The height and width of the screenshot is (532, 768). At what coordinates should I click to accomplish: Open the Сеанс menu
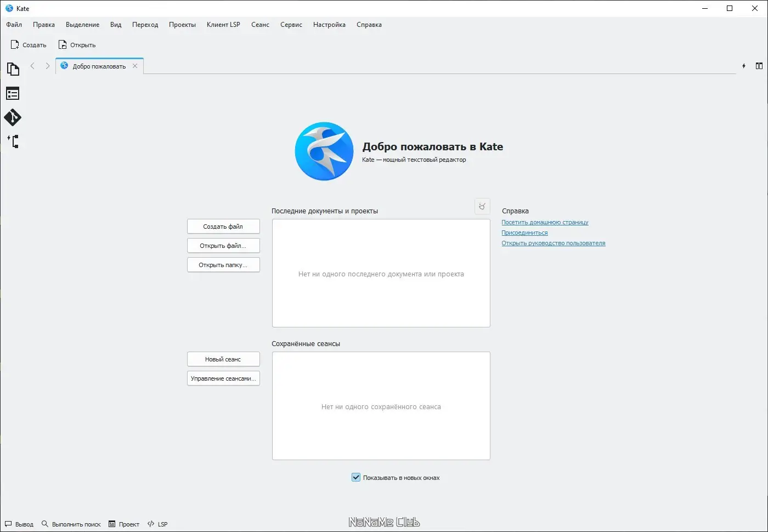pos(261,25)
